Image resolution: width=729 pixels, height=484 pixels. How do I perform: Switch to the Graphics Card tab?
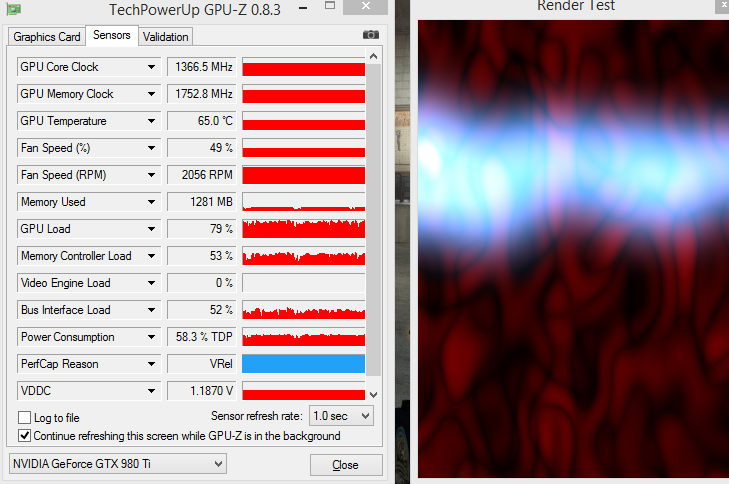46,37
